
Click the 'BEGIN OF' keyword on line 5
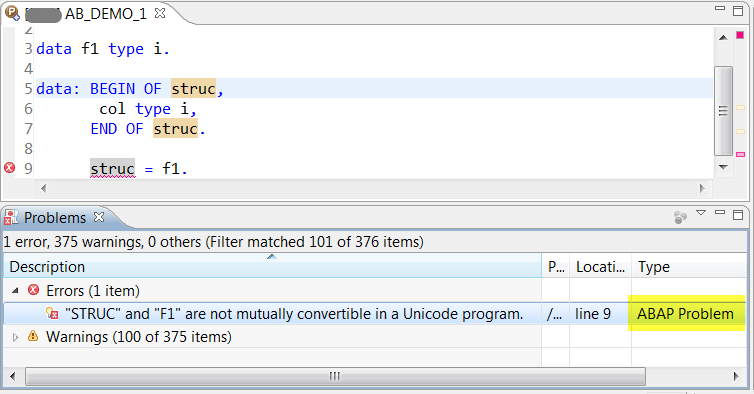(x=126, y=89)
